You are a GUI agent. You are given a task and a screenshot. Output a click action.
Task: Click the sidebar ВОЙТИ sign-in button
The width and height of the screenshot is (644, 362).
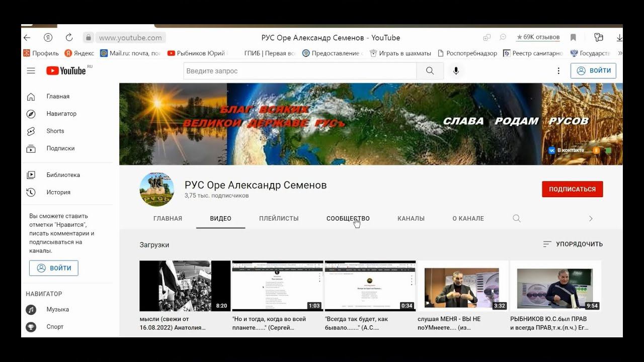tap(54, 268)
